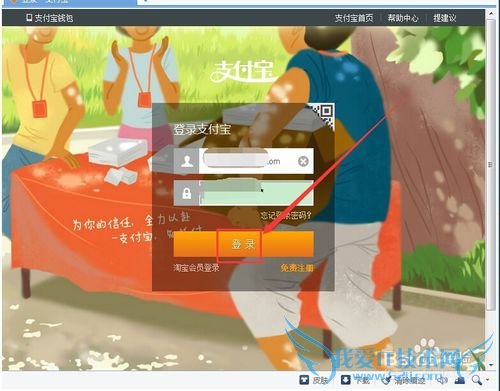Open the 提建议 suggestions link
Viewport: 500px width, 391px height.
tap(445, 18)
